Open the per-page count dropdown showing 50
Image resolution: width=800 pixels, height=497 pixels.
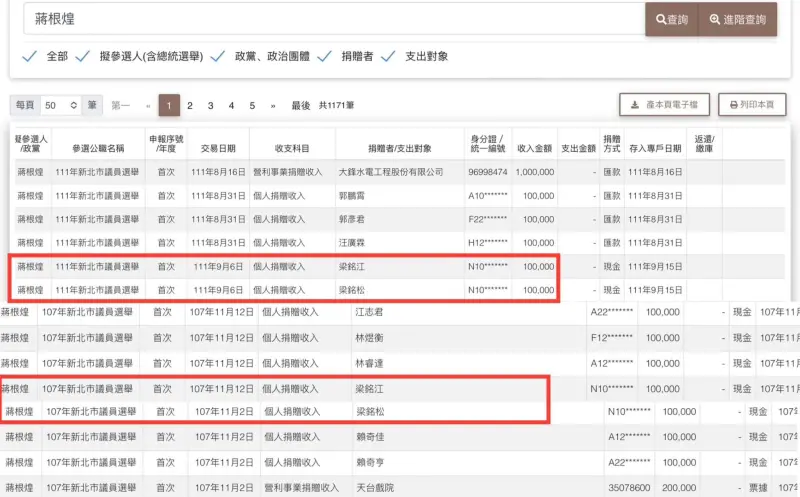[60, 105]
